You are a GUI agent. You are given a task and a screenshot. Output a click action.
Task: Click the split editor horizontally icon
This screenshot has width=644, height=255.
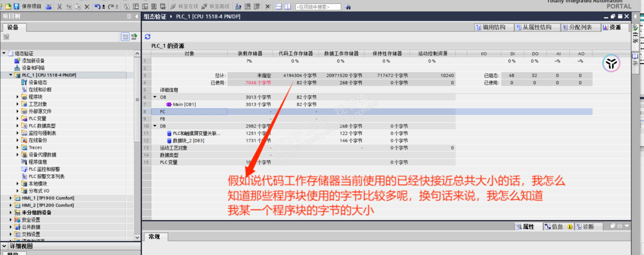(x=279, y=6)
